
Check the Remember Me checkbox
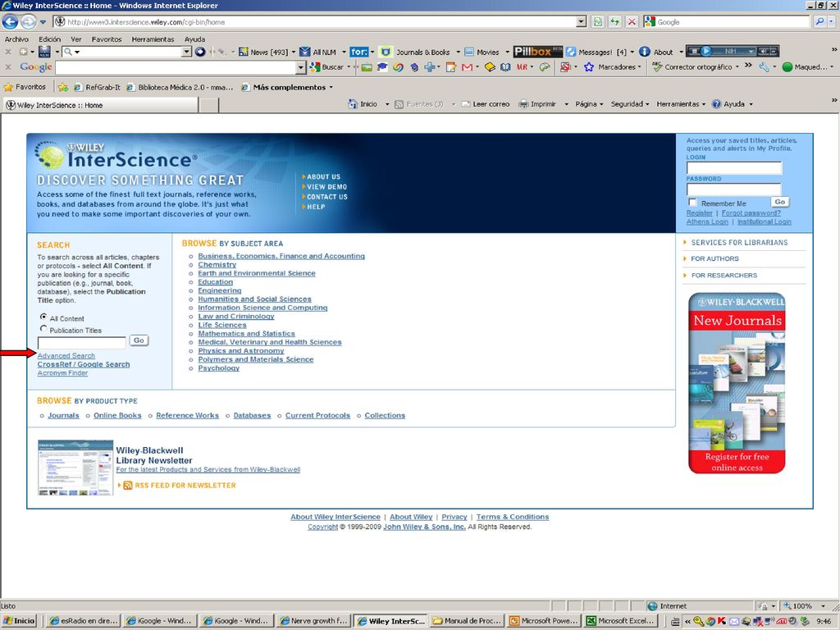pos(692,203)
